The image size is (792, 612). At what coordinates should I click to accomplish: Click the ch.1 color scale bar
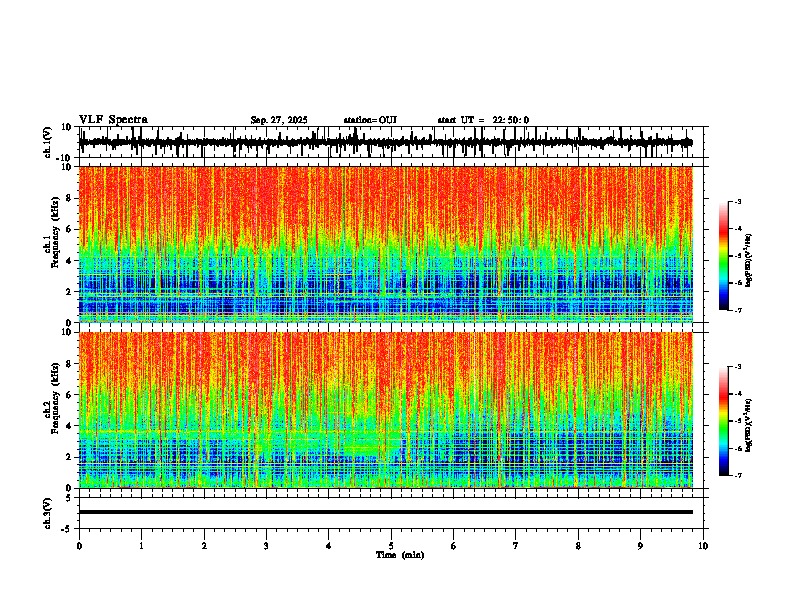point(724,255)
